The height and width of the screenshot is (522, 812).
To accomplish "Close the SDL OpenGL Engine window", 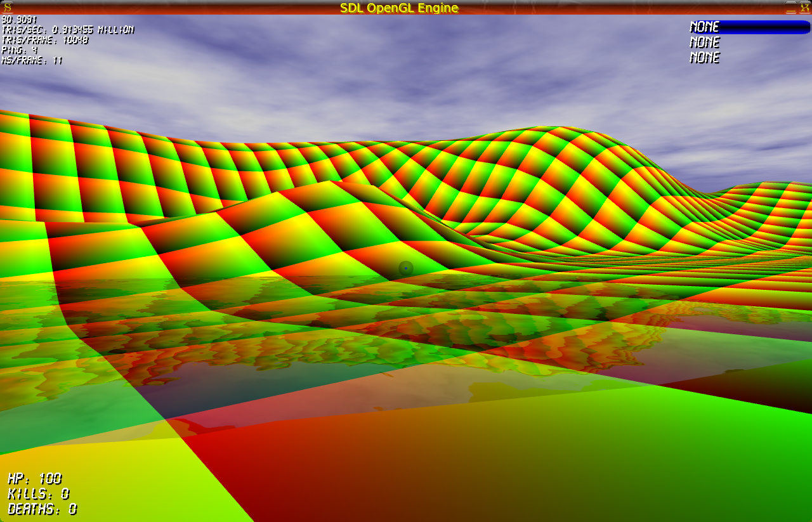I will (x=804, y=8).
